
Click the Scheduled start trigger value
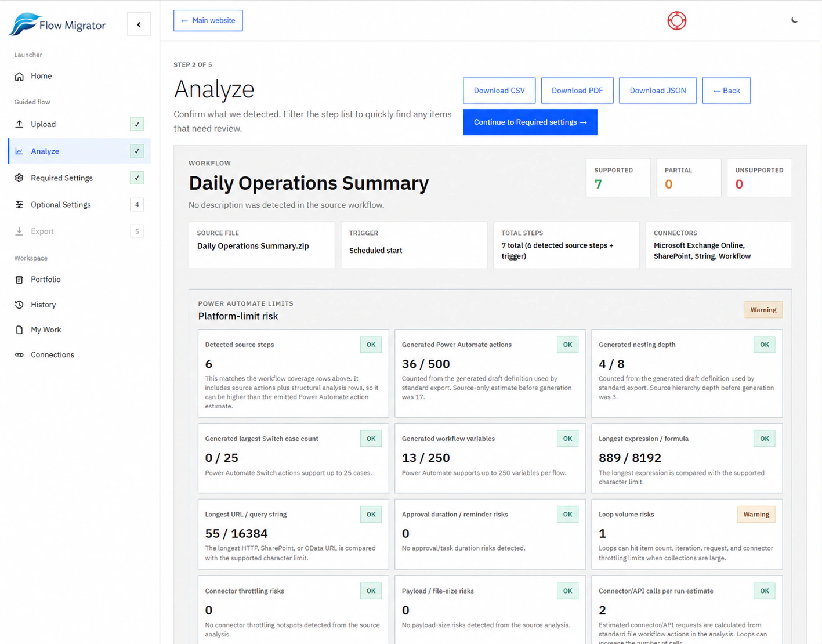[375, 251]
